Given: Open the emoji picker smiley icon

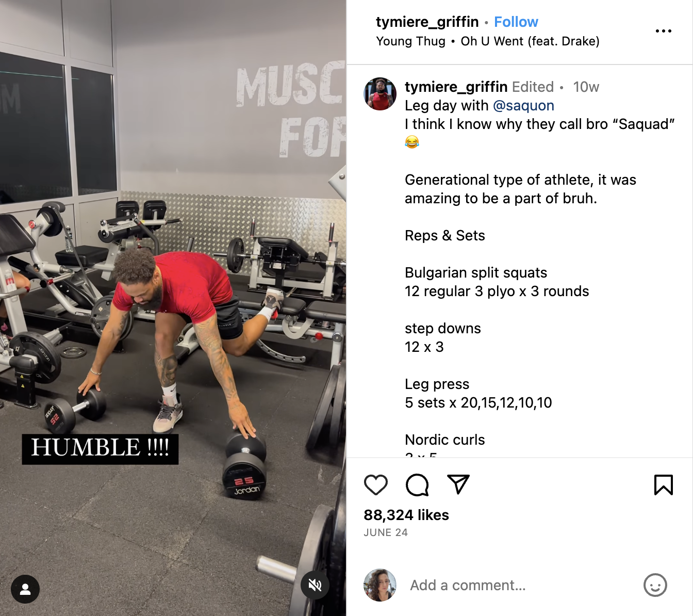Looking at the screenshot, I should pos(655,585).
